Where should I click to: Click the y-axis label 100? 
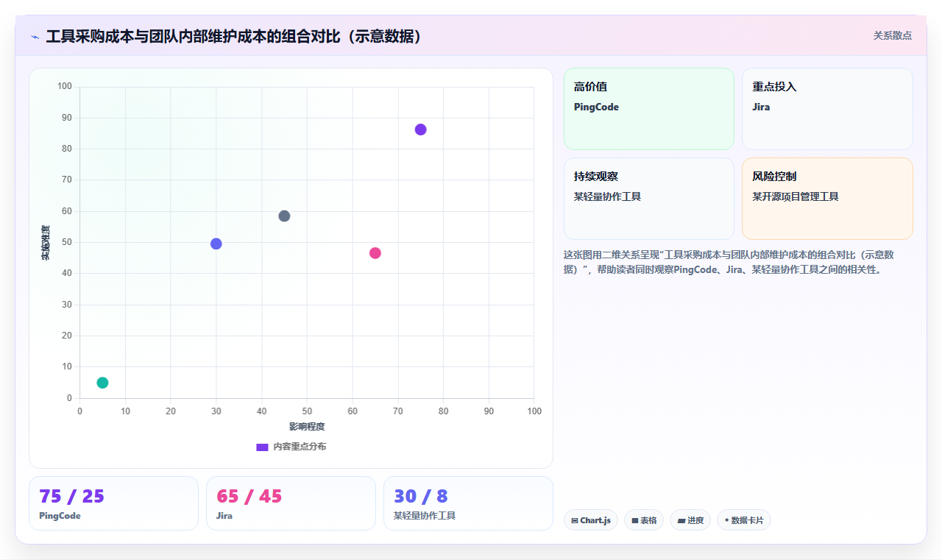pyautogui.click(x=64, y=87)
